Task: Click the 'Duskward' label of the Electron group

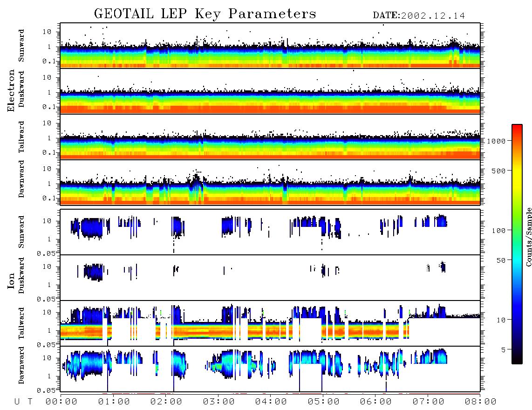Action: [x=21, y=89]
